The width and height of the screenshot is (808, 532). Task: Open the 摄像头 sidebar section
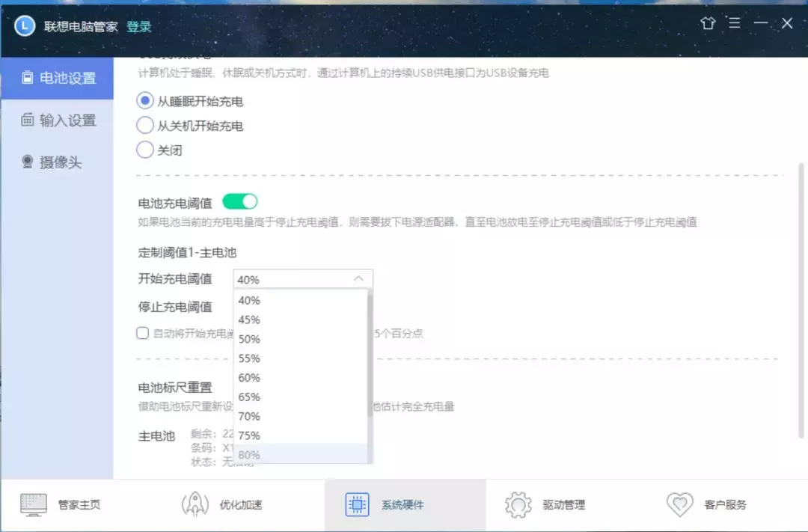coord(57,162)
